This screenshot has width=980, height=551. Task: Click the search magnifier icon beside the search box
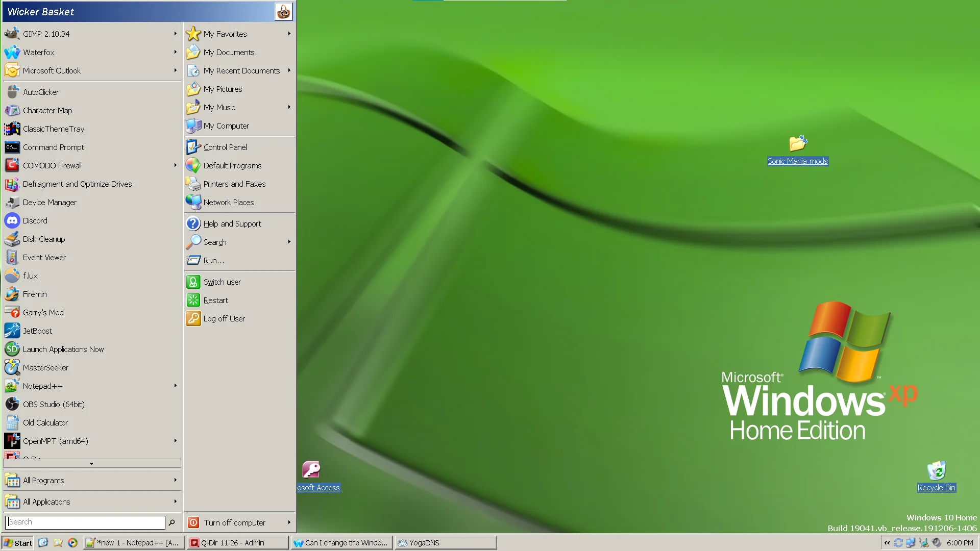click(x=172, y=522)
